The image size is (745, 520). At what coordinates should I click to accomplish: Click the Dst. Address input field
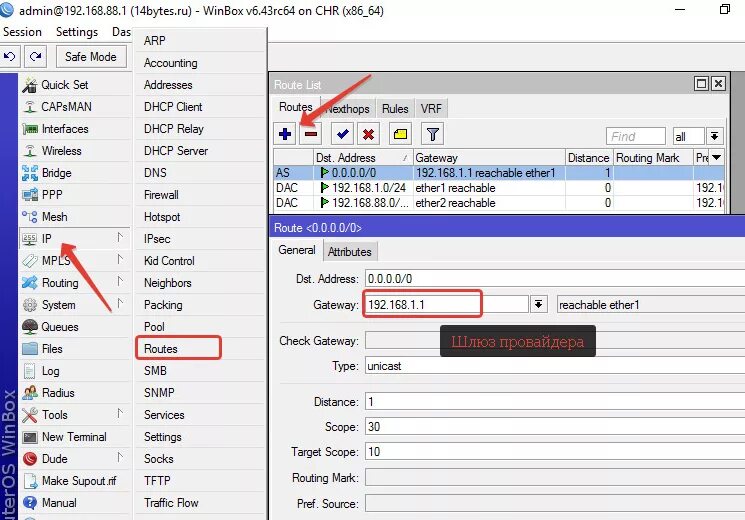click(555, 279)
